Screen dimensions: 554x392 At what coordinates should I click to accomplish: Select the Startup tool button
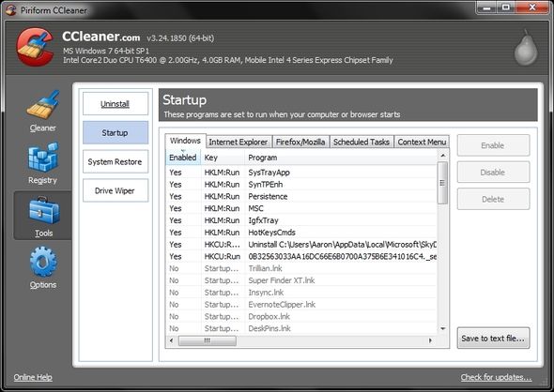[115, 132]
